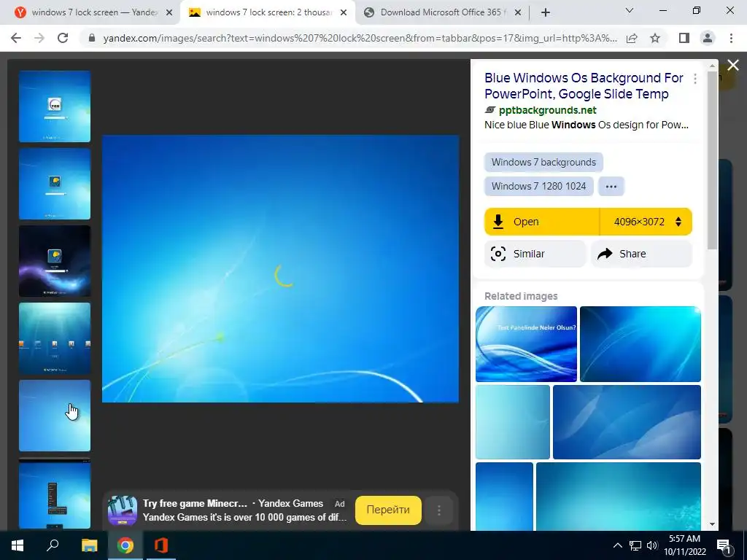Select plain blue thumbnail under the cursor
The image size is (747, 560).
(x=55, y=415)
